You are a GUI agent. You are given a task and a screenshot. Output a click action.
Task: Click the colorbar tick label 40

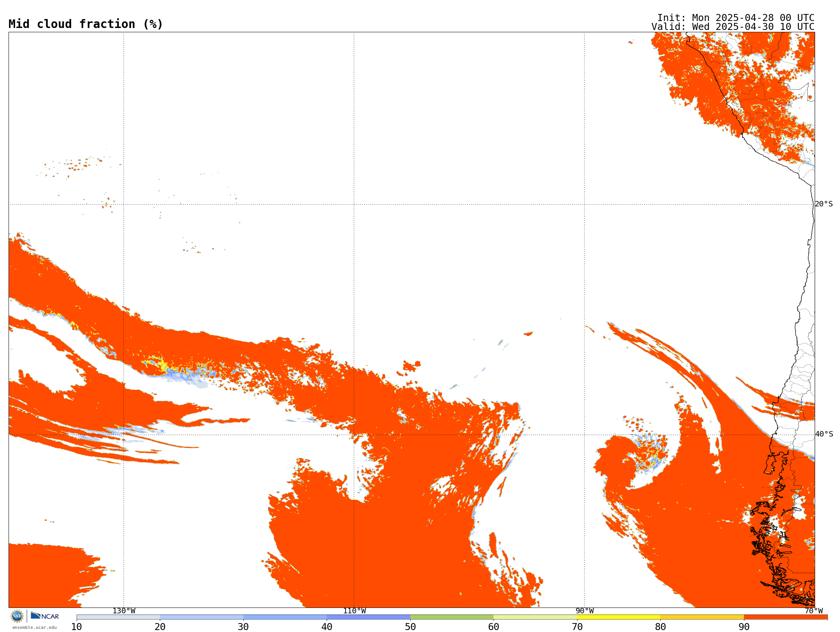pyautogui.click(x=327, y=627)
